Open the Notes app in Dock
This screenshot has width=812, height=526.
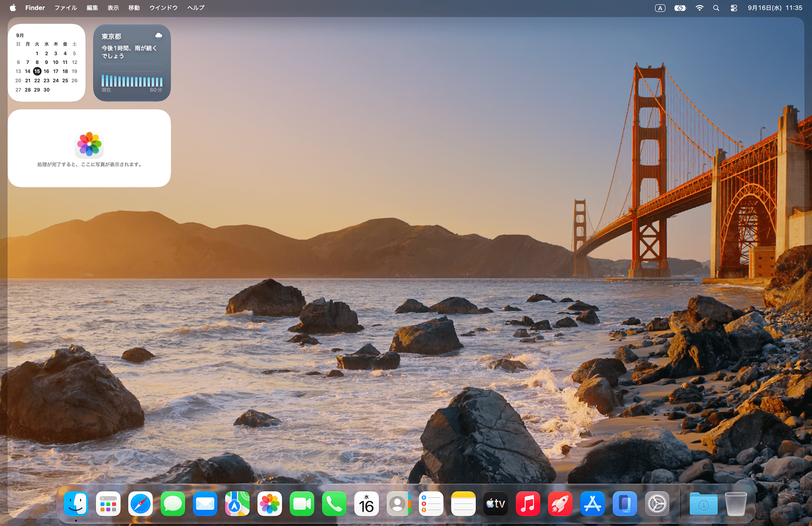tap(463, 504)
